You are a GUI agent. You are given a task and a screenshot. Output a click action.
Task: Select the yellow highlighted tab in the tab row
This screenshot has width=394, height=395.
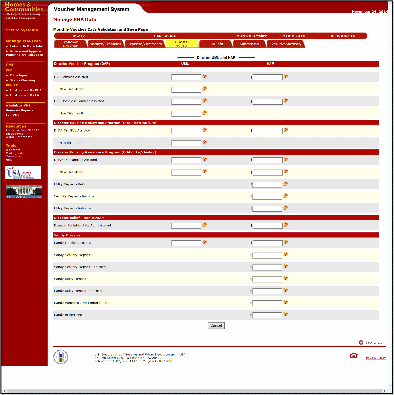(182, 44)
